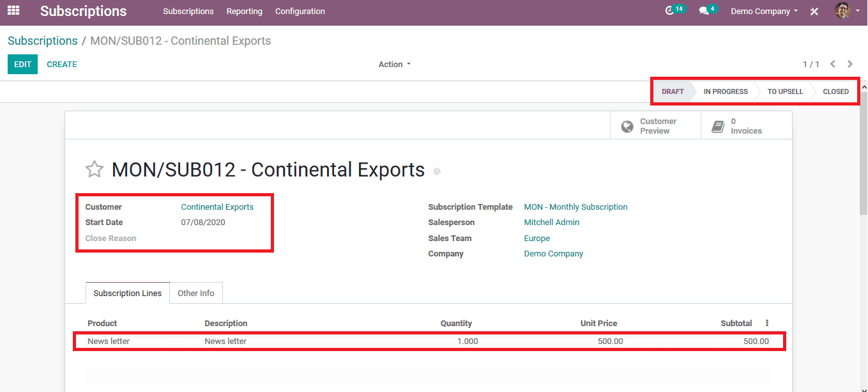This screenshot has height=392, width=868.
Task: Open Mitchell Admin salesperson link
Action: coord(552,223)
